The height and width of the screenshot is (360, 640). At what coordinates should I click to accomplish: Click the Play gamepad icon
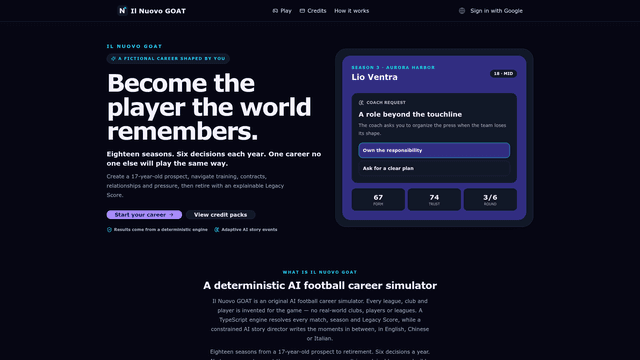(275, 11)
